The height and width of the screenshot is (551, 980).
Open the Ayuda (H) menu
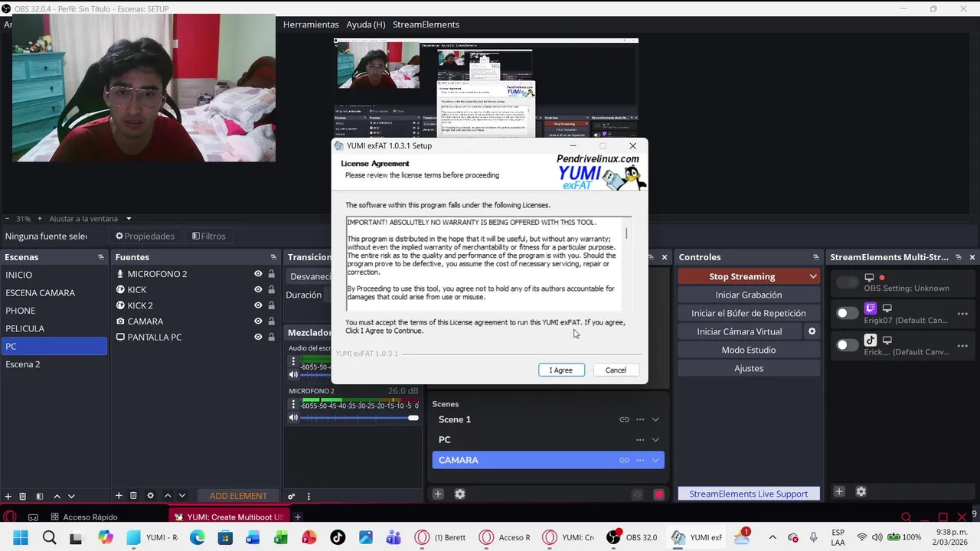(x=366, y=24)
